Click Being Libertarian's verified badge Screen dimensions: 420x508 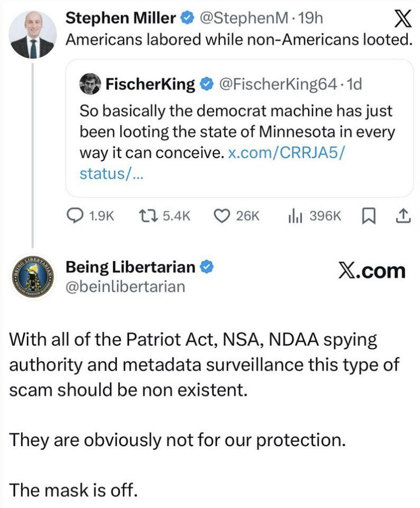(208, 268)
